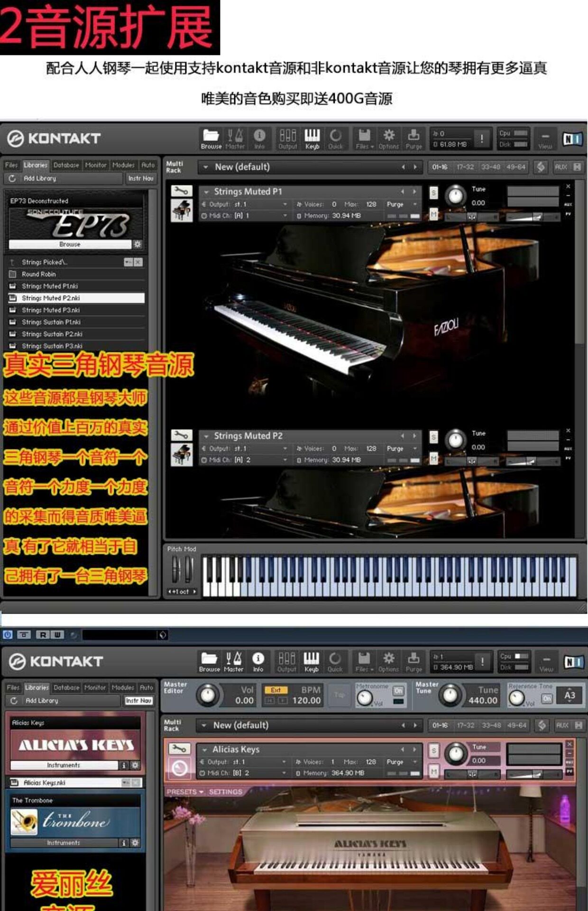
Task: Open Browse in lower Kontakt toolbar
Action: [x=209, y=662]
